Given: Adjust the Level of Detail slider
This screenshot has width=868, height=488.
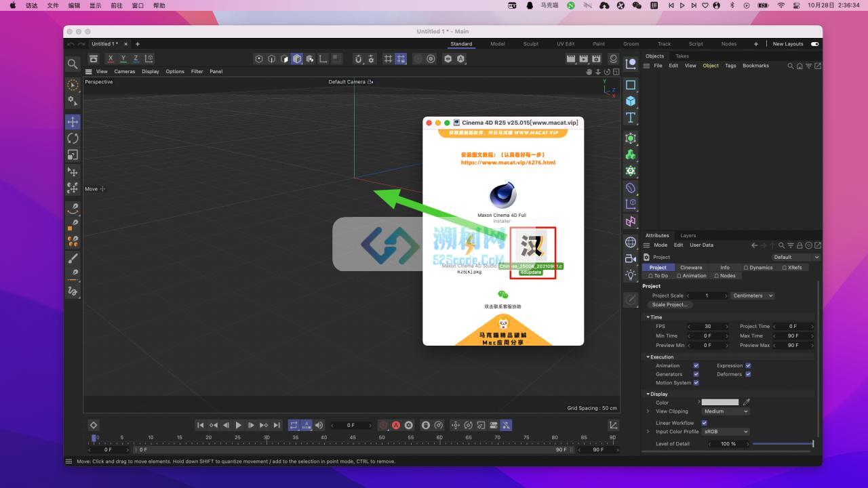Looking at the screenshot, I should pyautogui.click(x=783, y=444).
